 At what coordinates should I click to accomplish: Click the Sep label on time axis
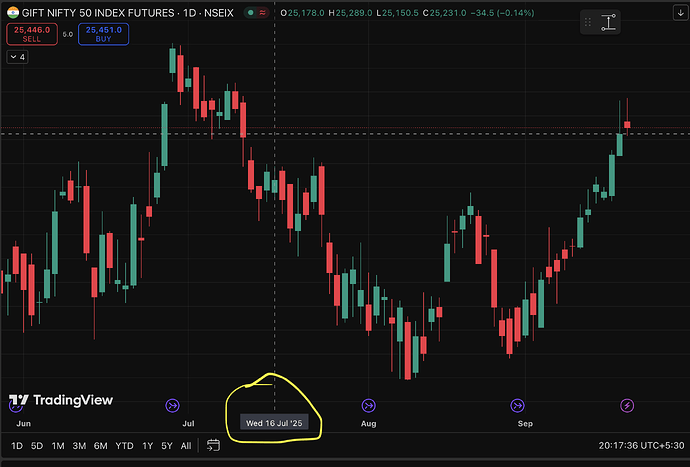click(525, 423)
